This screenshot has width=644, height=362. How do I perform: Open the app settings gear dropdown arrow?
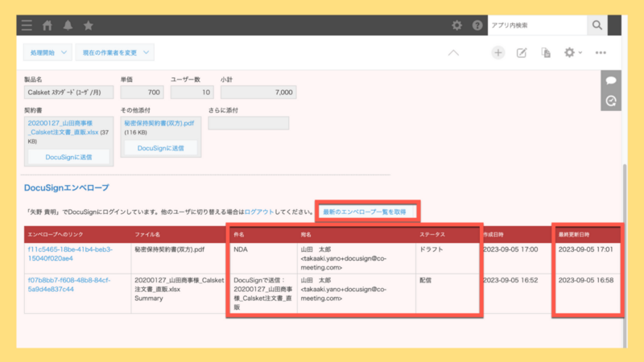coord(580,52)
